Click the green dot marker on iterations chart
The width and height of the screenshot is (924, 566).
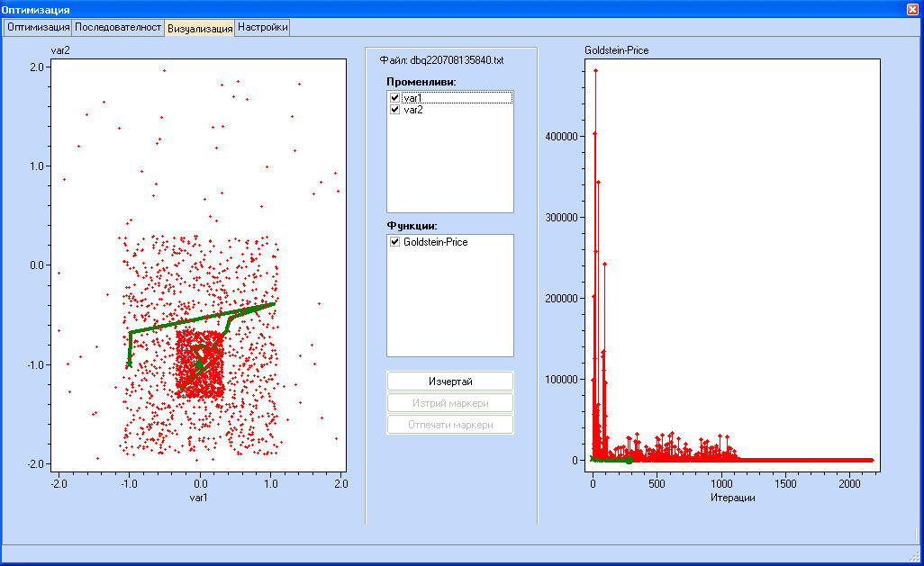pyautogui.click(x=629, y=460)
